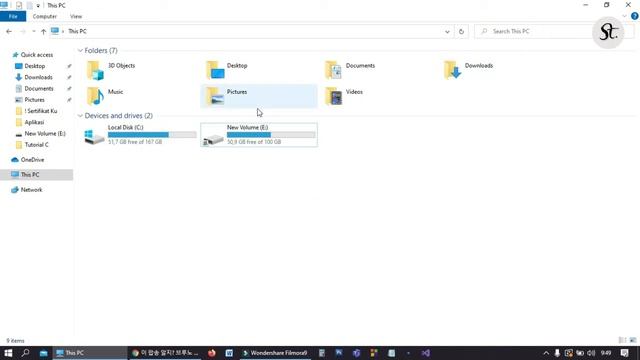Open Pictures under Quick access

pyautogui.click(x=34, y=100)
